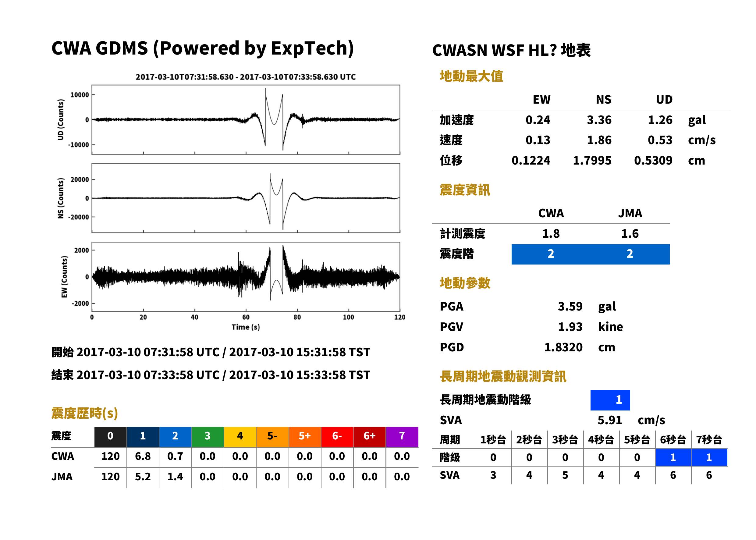Viewport: 756px width, 540px height.
Task: Click the PGA value 3.59
Action: pos(570,306)
